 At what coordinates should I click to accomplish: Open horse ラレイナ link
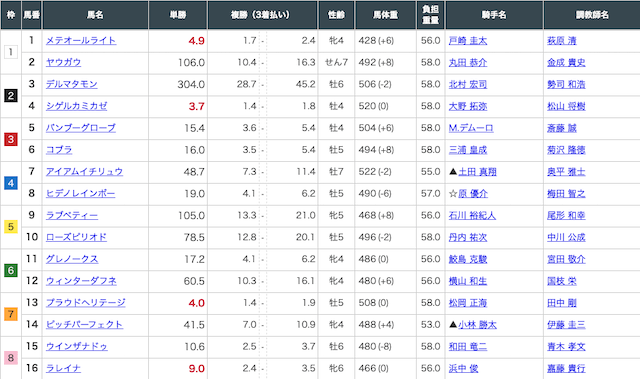(x=63, y=368)
